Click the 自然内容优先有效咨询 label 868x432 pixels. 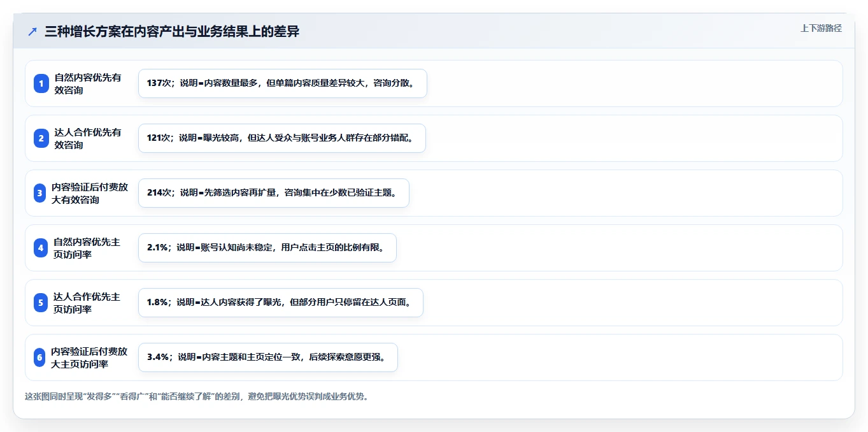[88, 83]
